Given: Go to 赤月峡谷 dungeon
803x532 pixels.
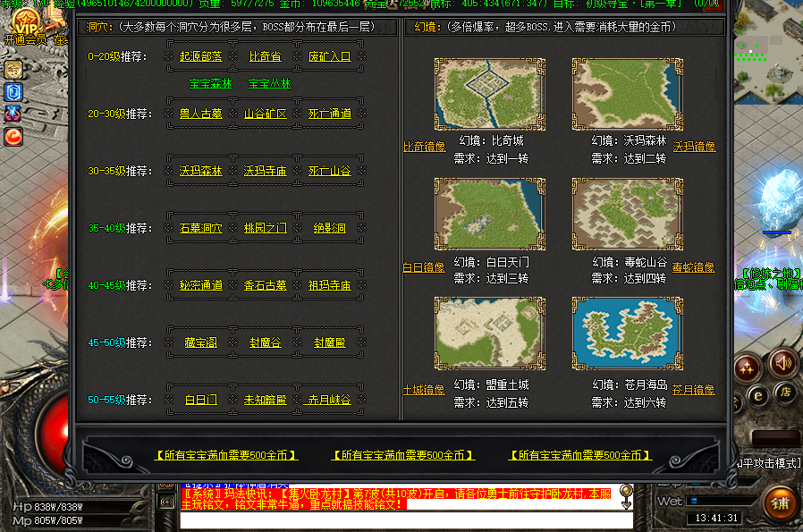Looking at the screenshot, I should coord(329,400).
